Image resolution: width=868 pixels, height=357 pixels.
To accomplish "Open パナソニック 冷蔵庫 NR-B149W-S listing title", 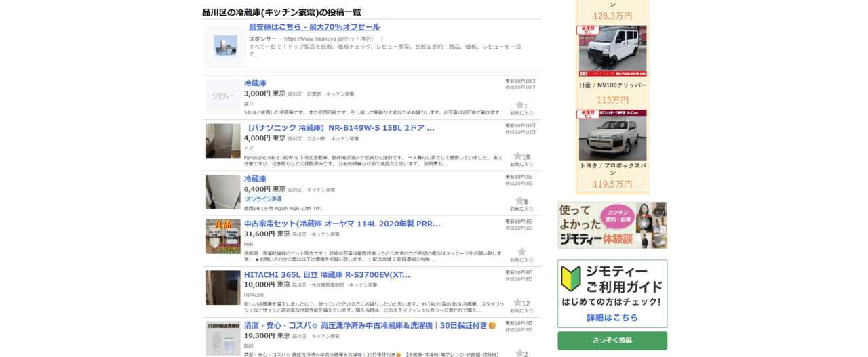I will 339,128.
